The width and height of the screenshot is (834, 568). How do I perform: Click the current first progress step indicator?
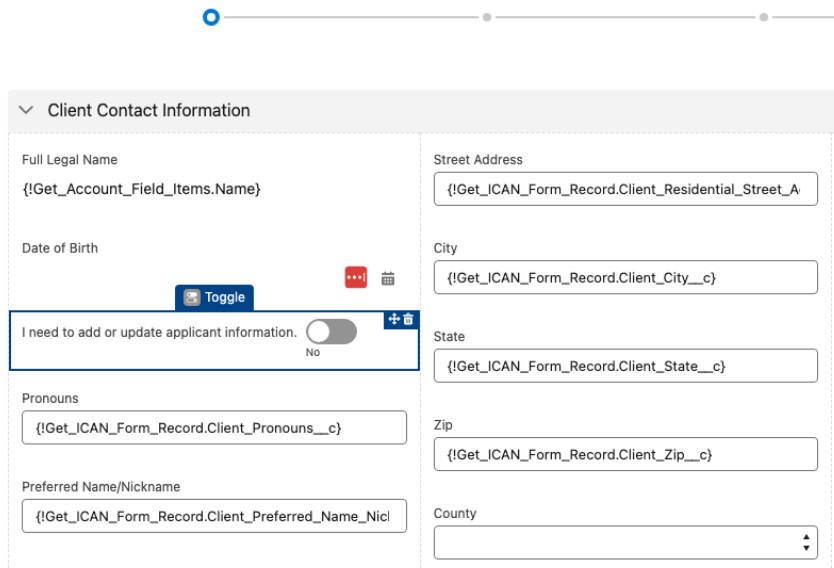211,18
